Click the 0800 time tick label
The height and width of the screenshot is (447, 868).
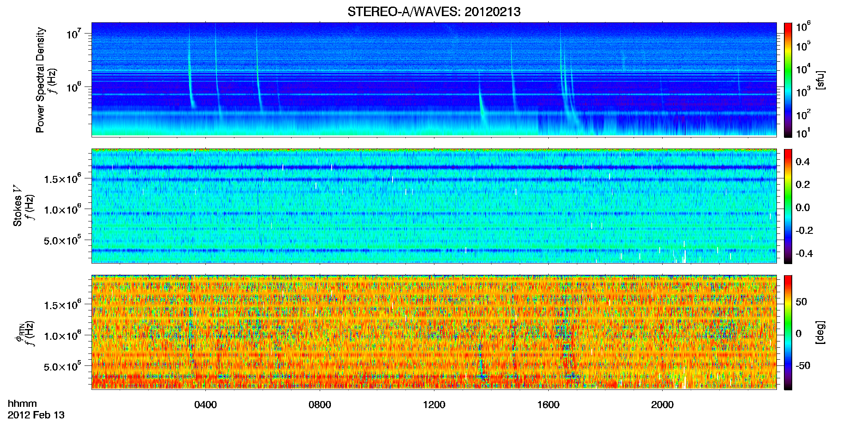(320, 405)
